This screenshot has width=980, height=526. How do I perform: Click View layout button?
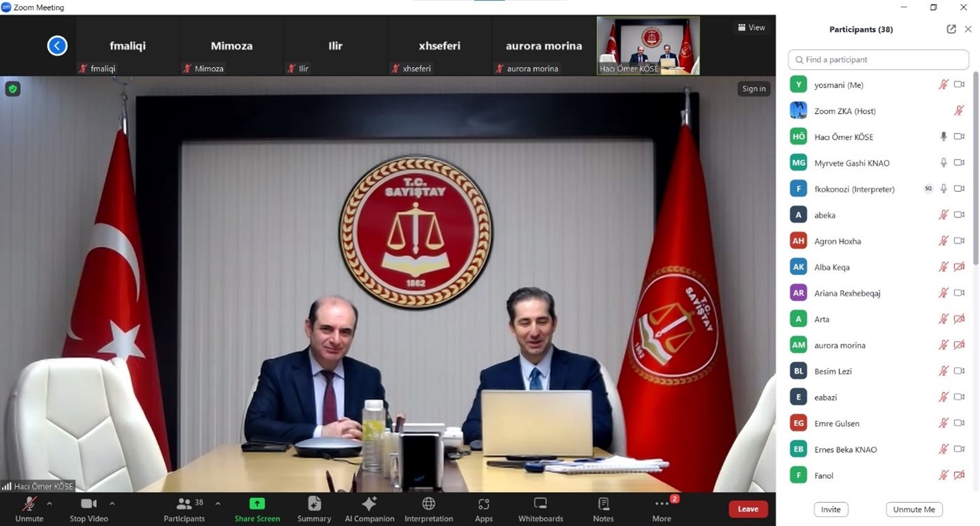(x=751, y=27)
